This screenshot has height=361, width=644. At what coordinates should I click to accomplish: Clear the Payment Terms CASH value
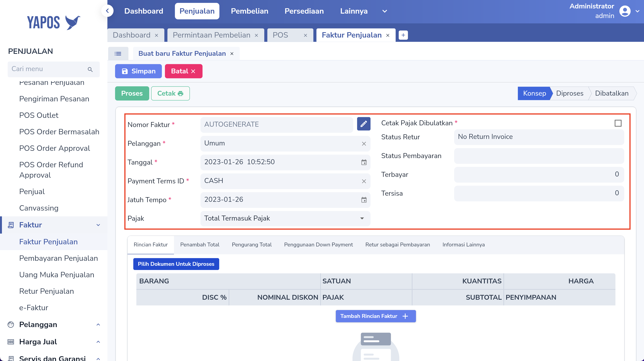tap(364, 181)
